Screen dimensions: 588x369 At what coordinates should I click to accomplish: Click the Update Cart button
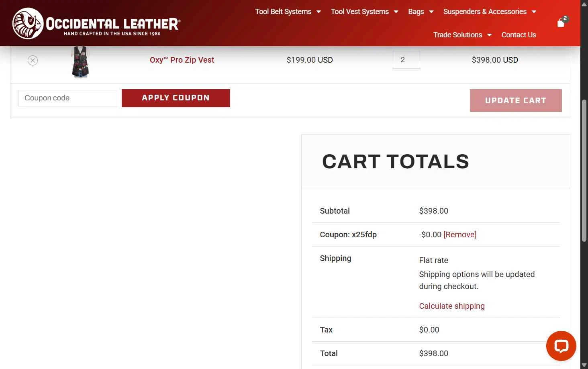tap(516, 100)
